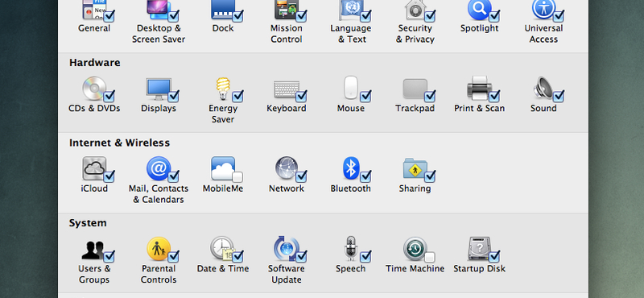644x298 pixels.
Task: Uncheck the Users & Groups checkbox
Action: coord(109,257)
